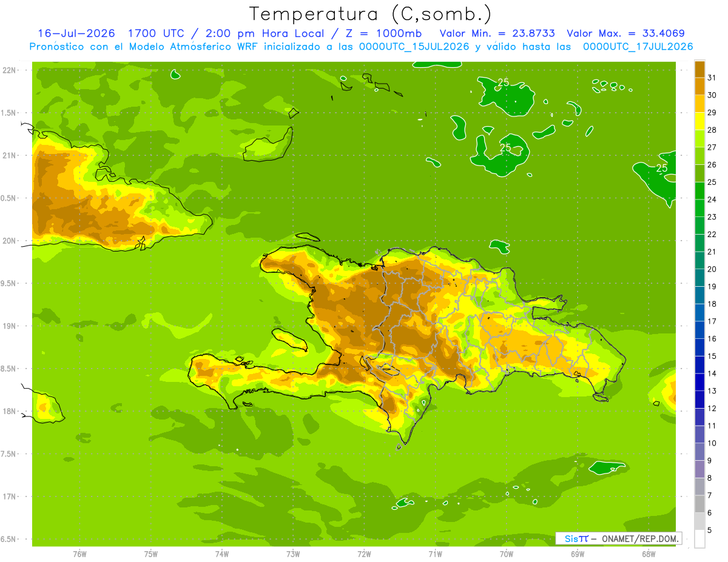This screenshot has width=728, height=562.
Task: Click the 68W longitude axis label
Action: pyautogui.click(x=649, y=554)
